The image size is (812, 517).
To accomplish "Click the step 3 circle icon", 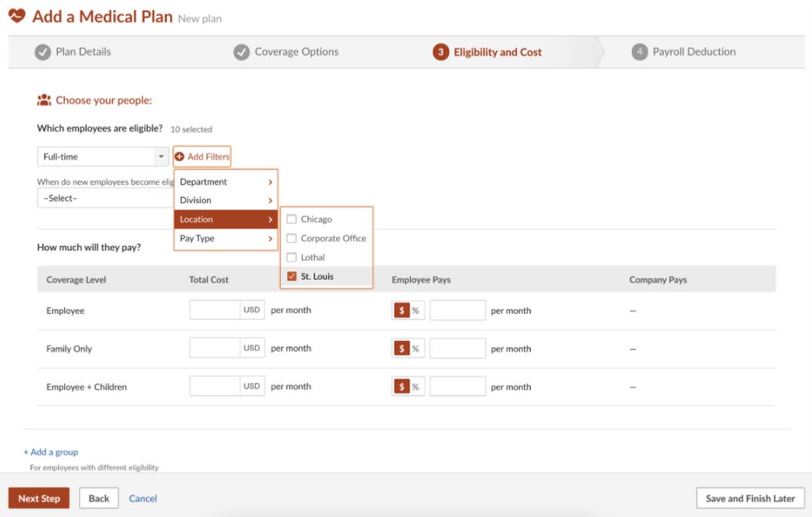I will [x=440, y=52].
